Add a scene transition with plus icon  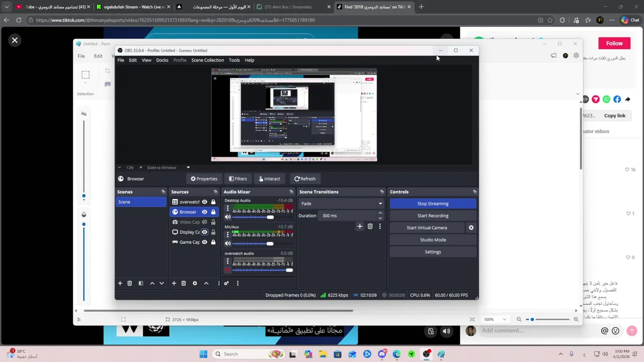click(x=360, y=227)
